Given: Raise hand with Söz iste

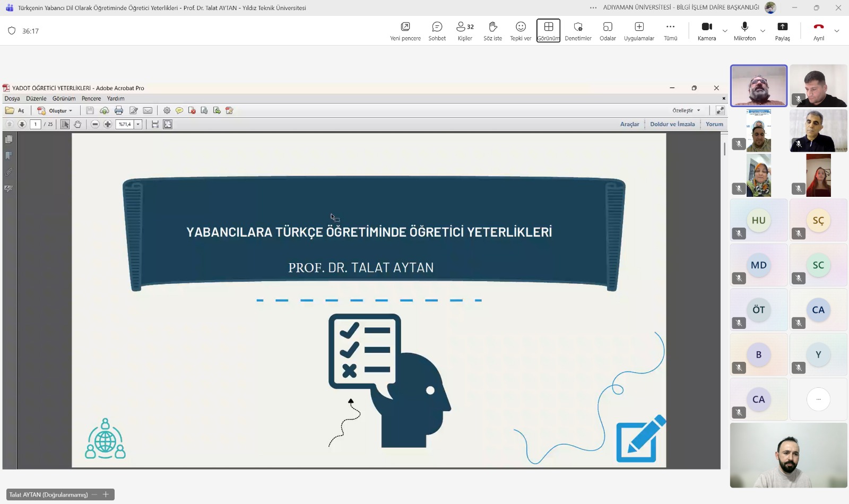Looking at the screenshot, I should 492,31.
